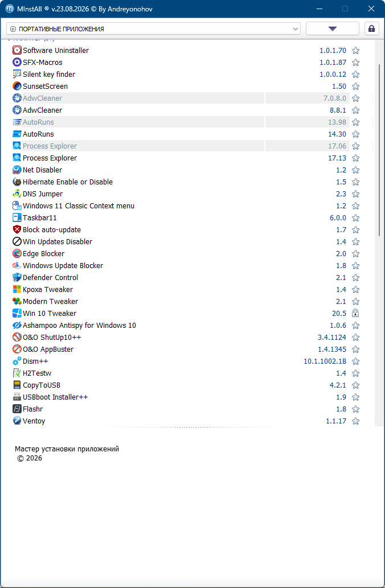
Task: Select the H2Testw entry
Action: 37,373
